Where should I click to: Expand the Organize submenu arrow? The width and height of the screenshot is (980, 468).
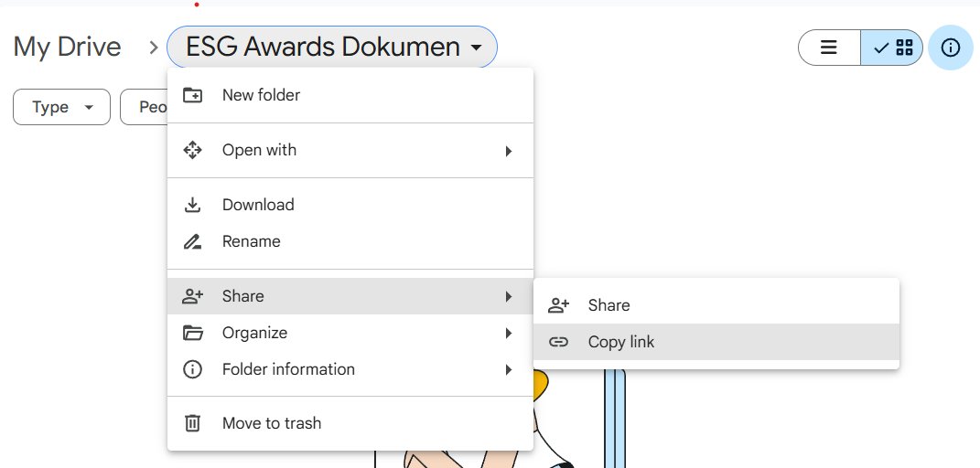click(x=509, y=334)
